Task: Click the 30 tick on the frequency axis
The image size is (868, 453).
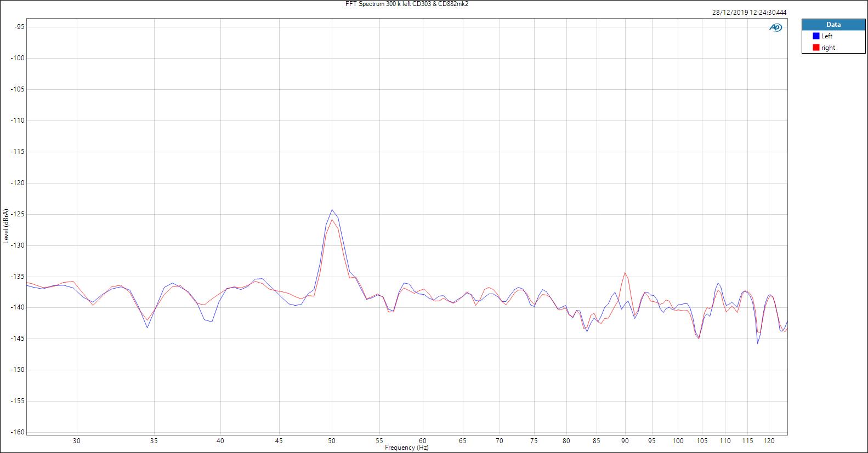Action: [77, 440]
